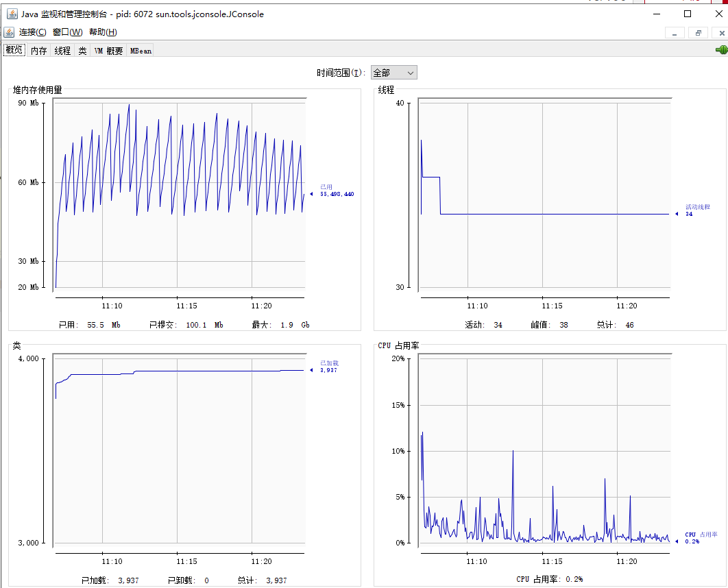Click the green connection status icon
Image resolution: width=728 pixels, height=588 pixels.
[x=722, y=49]
